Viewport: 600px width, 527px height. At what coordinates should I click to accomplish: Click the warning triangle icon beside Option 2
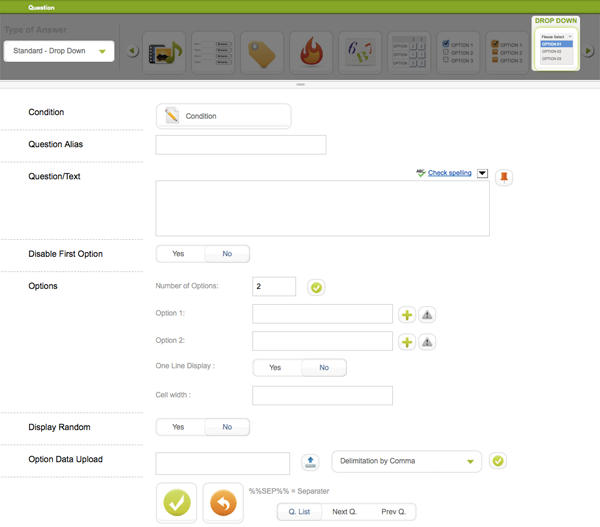[427, 342]
